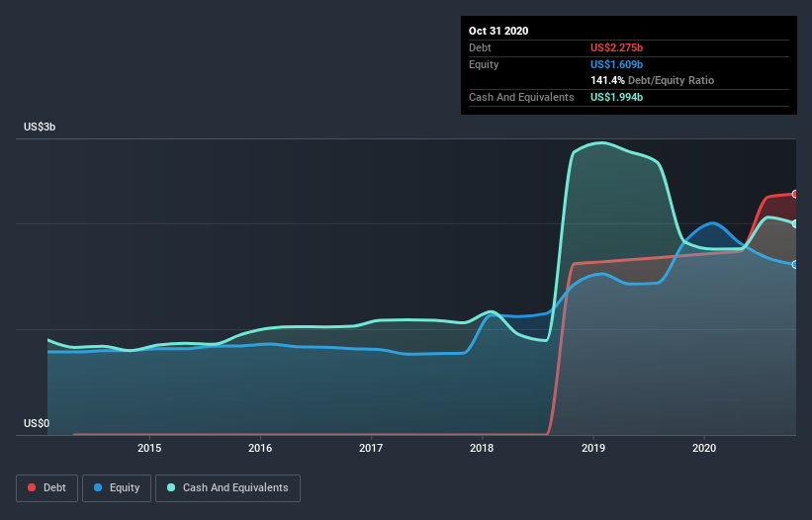Click the 2020 x-axis label
The image size is (812, 520).
click(704, 448)
